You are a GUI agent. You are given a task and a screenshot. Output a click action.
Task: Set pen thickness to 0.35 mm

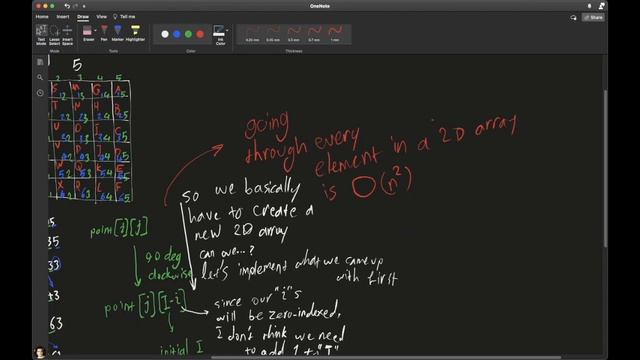pos(273,34)
